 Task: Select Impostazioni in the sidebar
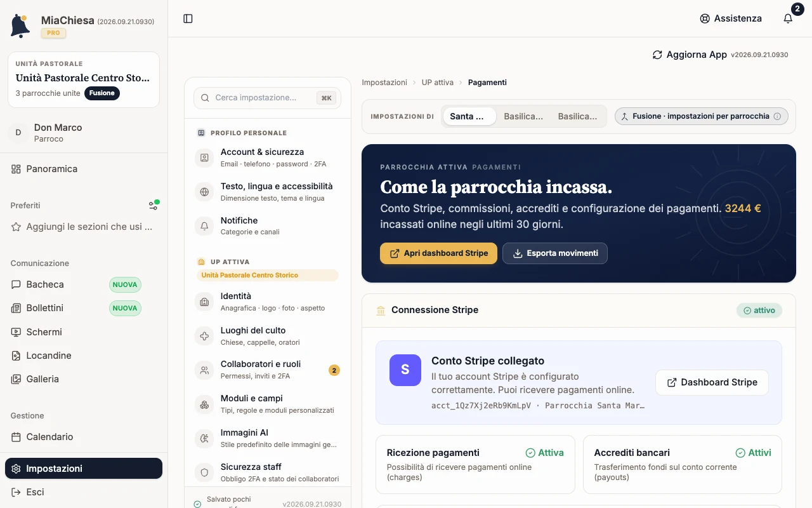84,469
